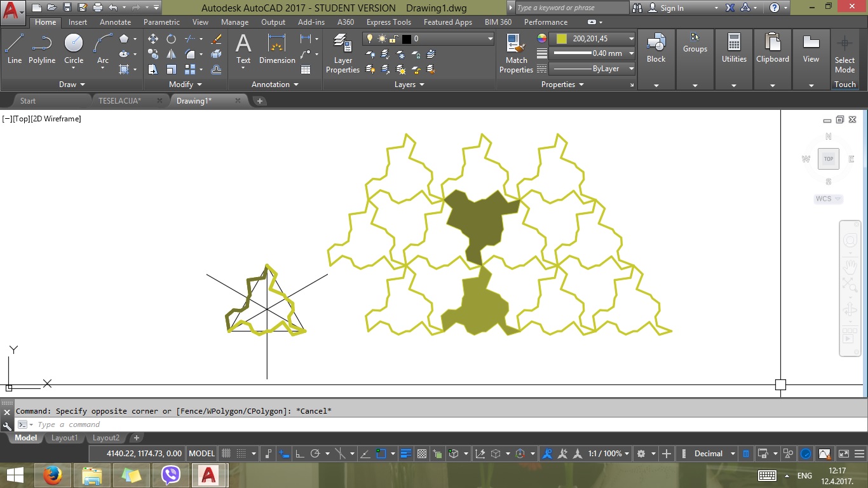
Task: Select the Line drawing tool
Action: 14,49
